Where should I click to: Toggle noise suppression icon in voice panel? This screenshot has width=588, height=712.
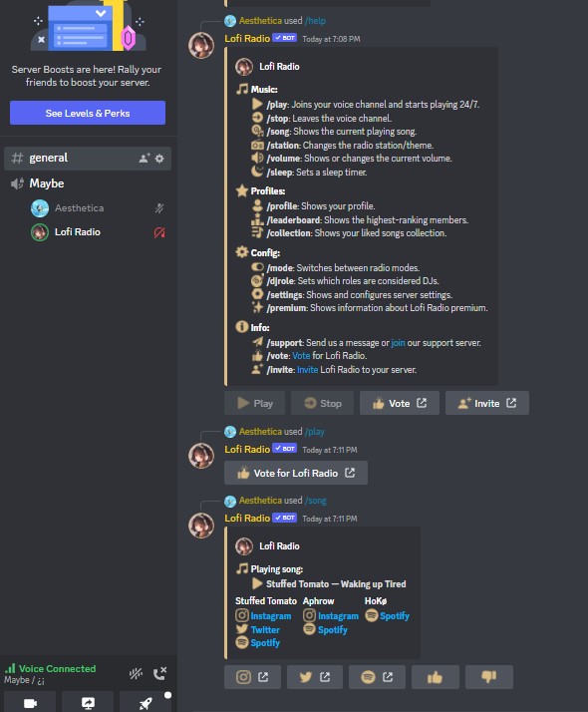click(x=136, y=673)
